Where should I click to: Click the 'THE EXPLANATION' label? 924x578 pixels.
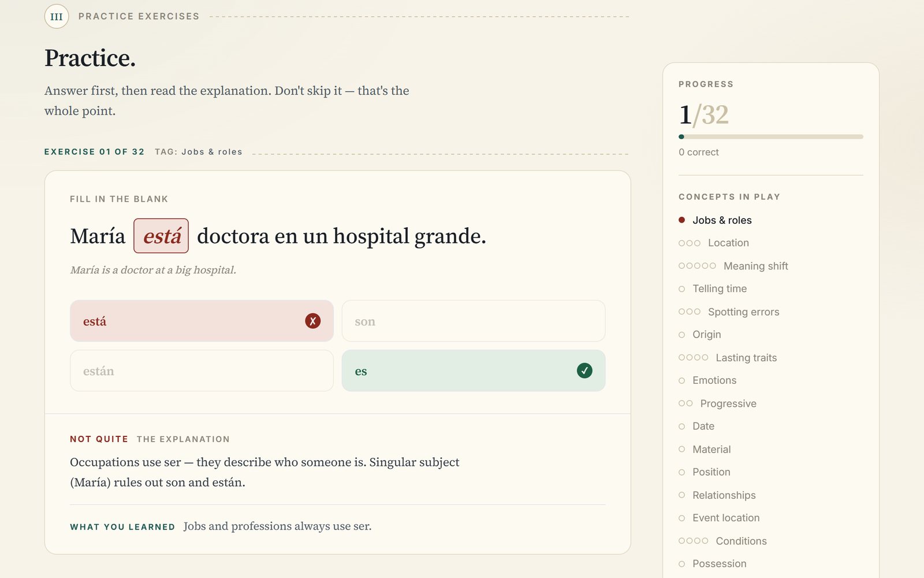[x=183, y=439]
